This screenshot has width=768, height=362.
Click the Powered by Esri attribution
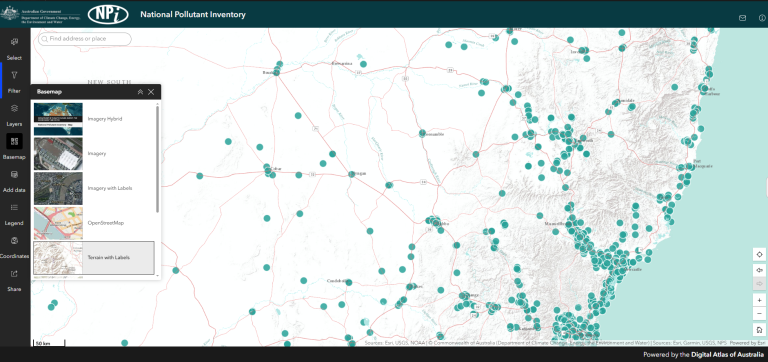748,343
